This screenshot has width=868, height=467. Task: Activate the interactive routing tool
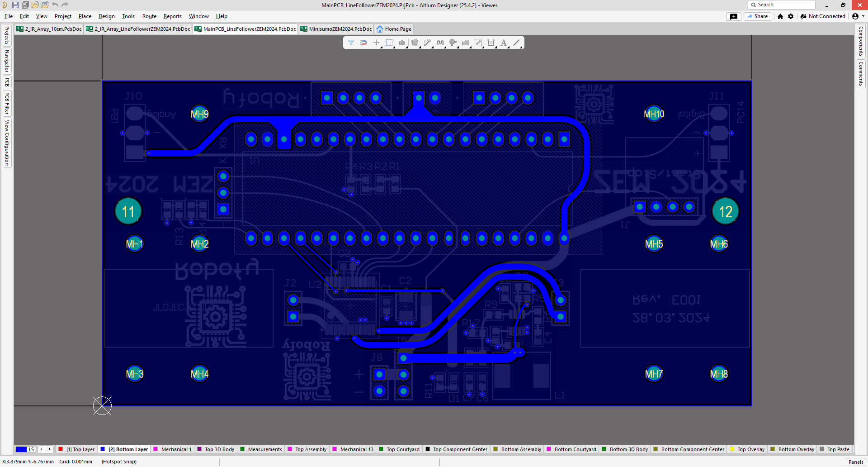tap(427, 43)
